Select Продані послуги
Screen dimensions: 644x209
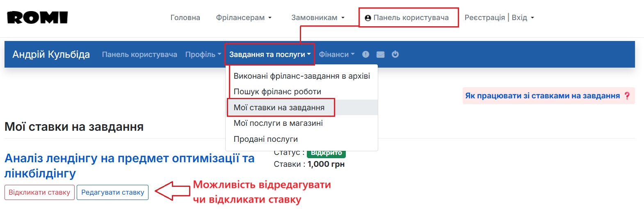[301, 139]
